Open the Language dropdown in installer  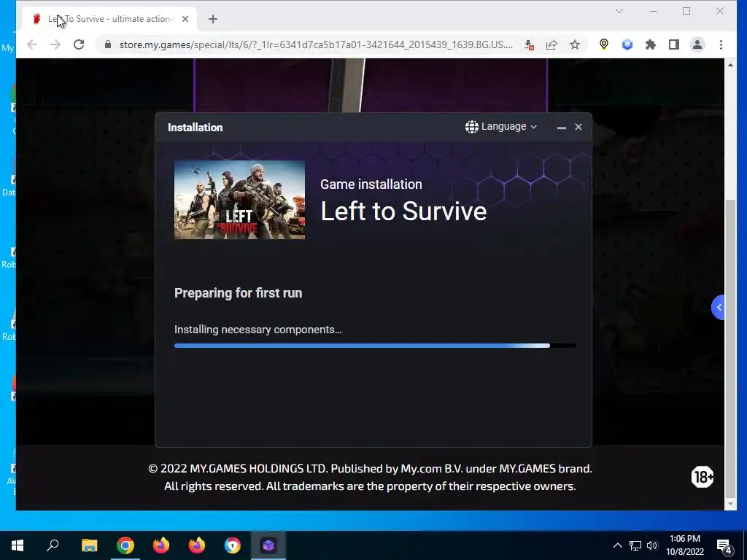[x=501, y=127]
